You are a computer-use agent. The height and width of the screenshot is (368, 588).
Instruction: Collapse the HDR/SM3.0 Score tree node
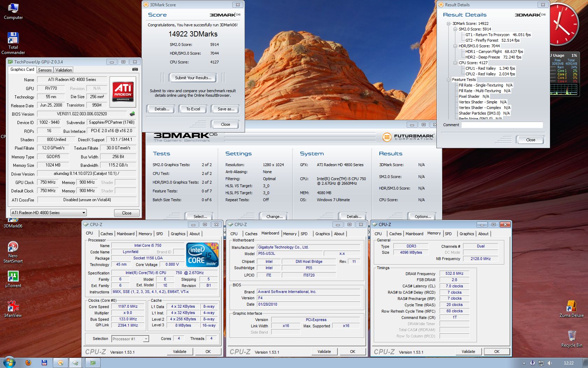pyautogui.click(x=455, y=46)
